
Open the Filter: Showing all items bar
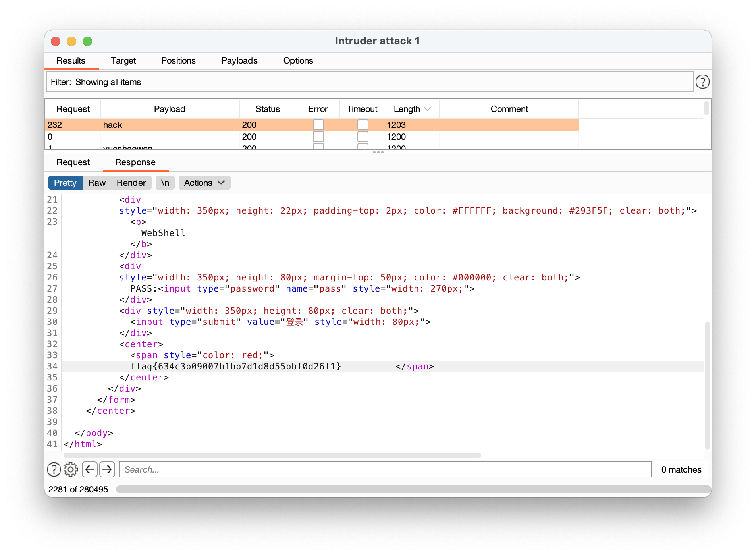click(370, 82)
